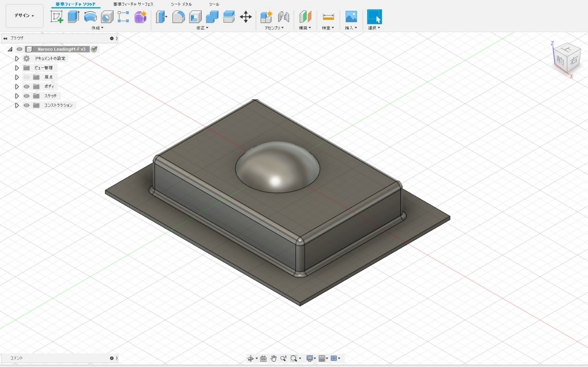The width and height of the screenshot is (588, 367).
Task: Open the ツール ribbon tab
Action: pos(214,4)
